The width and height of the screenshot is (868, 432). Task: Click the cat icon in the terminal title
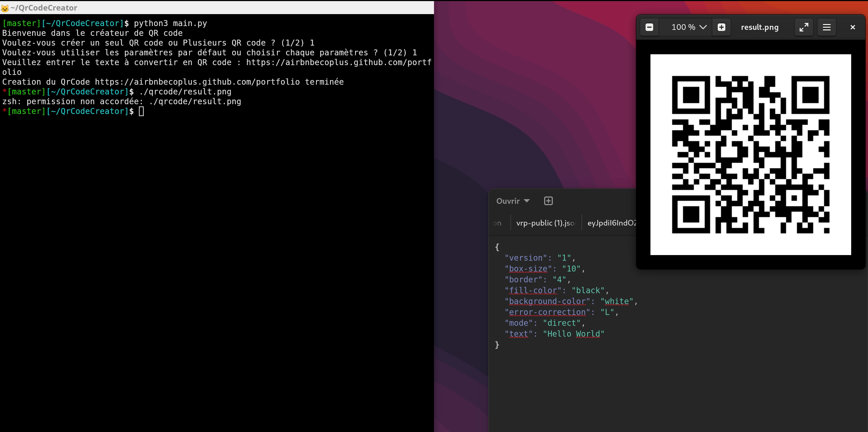(5, 8)
